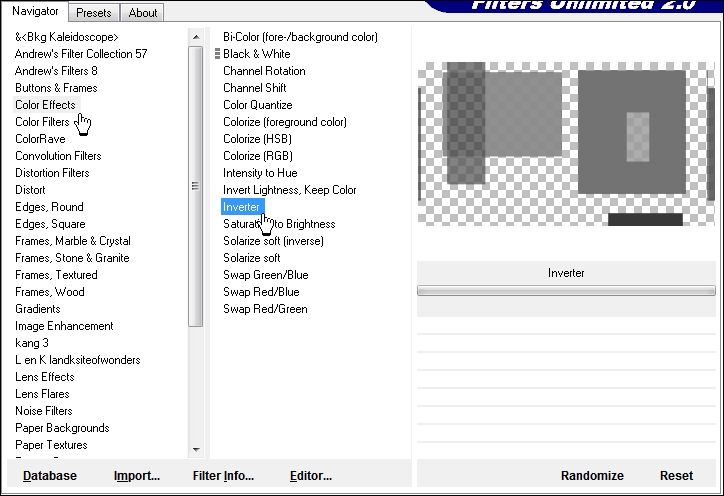Select Frames, Wood category

pyautogui.click(x=50, y=292)
